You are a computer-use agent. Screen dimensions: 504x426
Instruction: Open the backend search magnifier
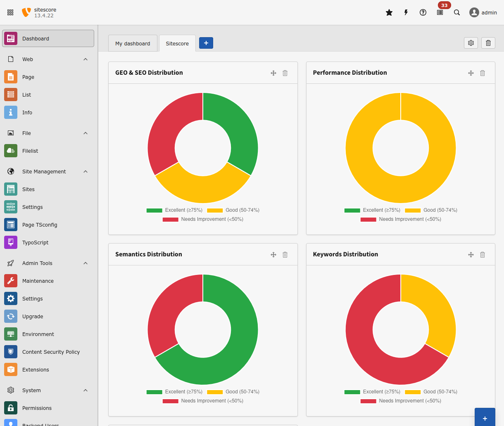(x=456, y=12)
